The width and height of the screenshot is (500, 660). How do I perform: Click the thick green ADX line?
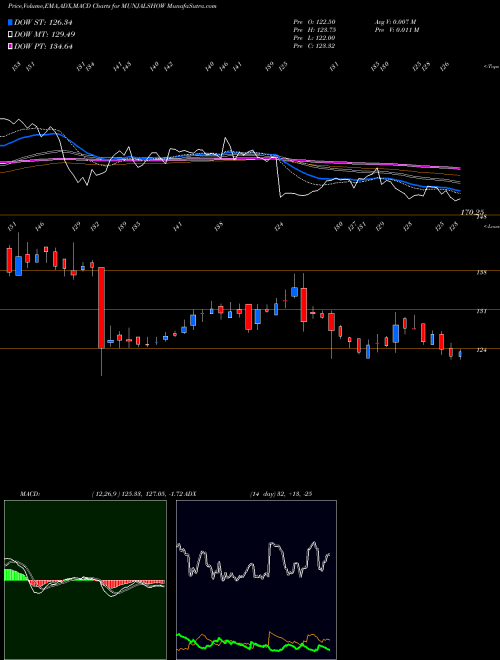[253, 643]
